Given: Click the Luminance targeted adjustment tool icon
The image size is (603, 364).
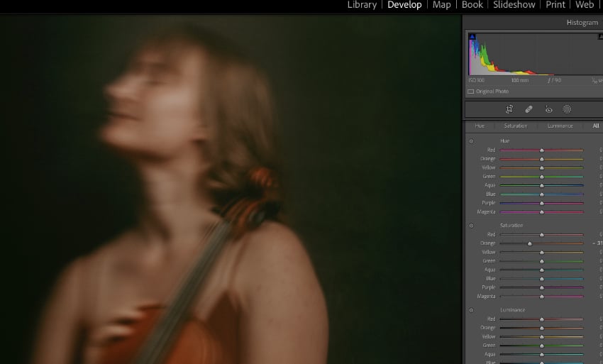Looking at the screenshot, I should click(x=472, y=310).
